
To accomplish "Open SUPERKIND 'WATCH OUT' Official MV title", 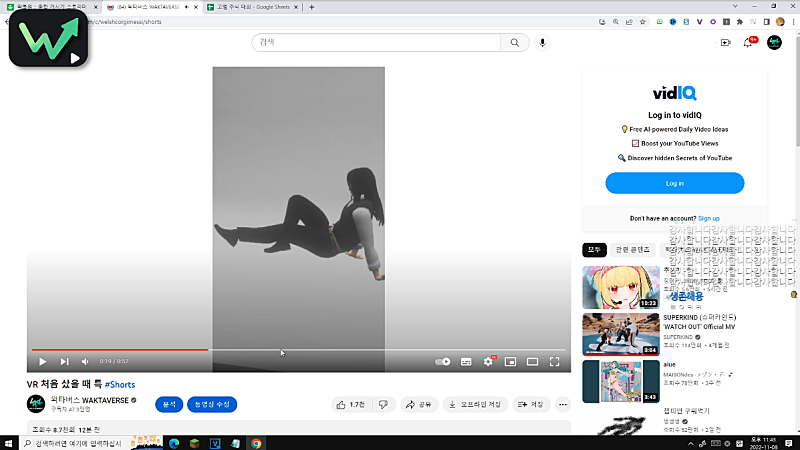I will [699, 322].
